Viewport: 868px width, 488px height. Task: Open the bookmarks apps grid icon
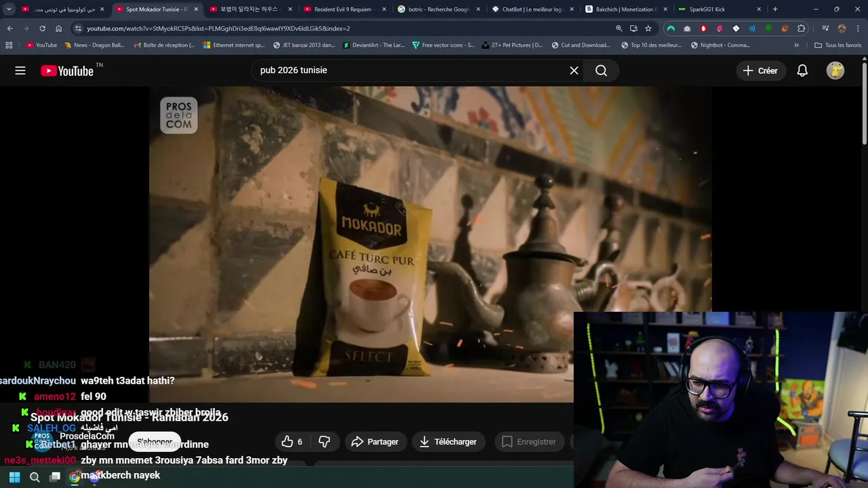[x=9, y=45]
